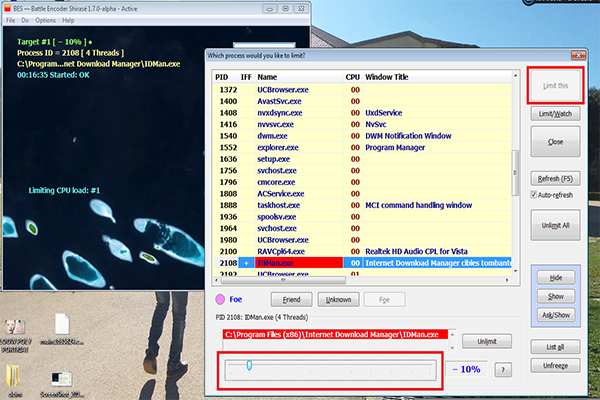Click the Unlimit button
This screenshot has height=400, width=600.
487,341
